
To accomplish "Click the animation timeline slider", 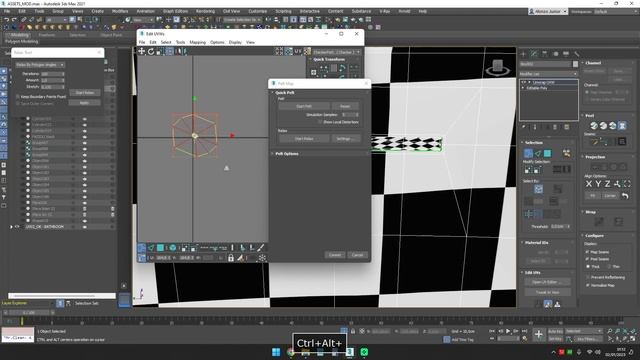I will click(29, 313).
